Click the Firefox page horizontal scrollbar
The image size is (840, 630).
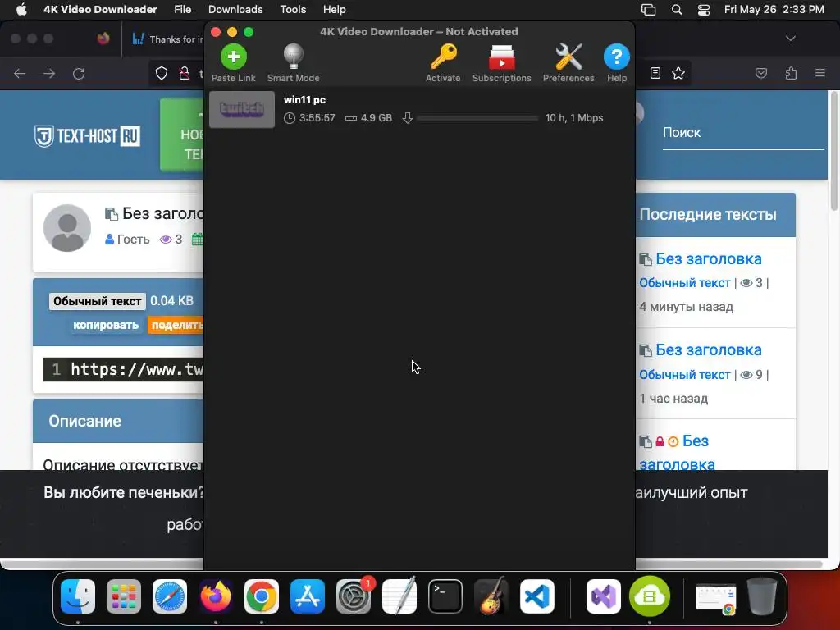tap(412, 564)
